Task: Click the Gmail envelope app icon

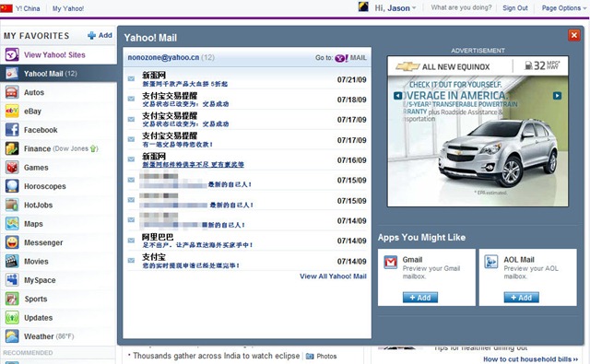Action: pyautogui.click(x=391, y=262)
